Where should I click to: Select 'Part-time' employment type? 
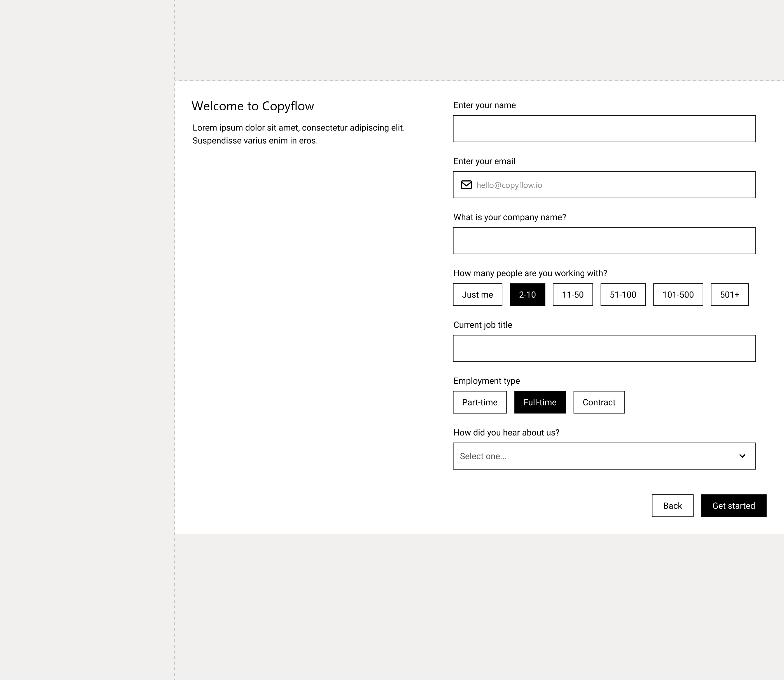[x=480, y=402]
